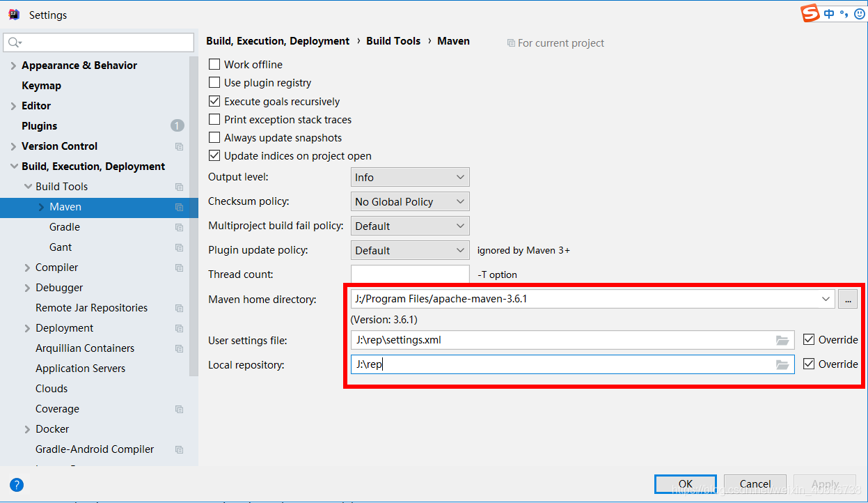Viewport: 868px width, 503px height.
Task: Toggle Chinese input mode indicator
Action: click(x=829, y=13)
